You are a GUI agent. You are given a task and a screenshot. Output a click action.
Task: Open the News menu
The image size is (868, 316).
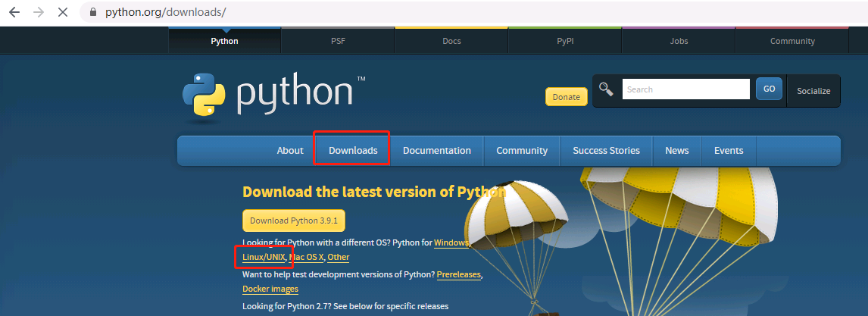click(677, 151)
